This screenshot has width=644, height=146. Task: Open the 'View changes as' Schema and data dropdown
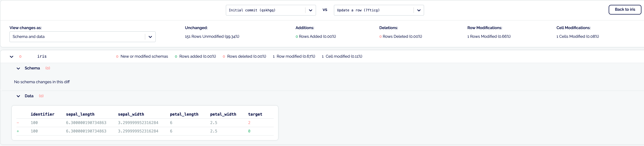tap(82, 37)
